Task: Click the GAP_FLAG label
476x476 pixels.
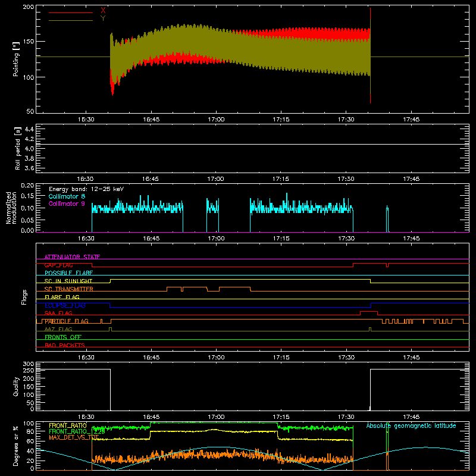Action: click(58, 265)
